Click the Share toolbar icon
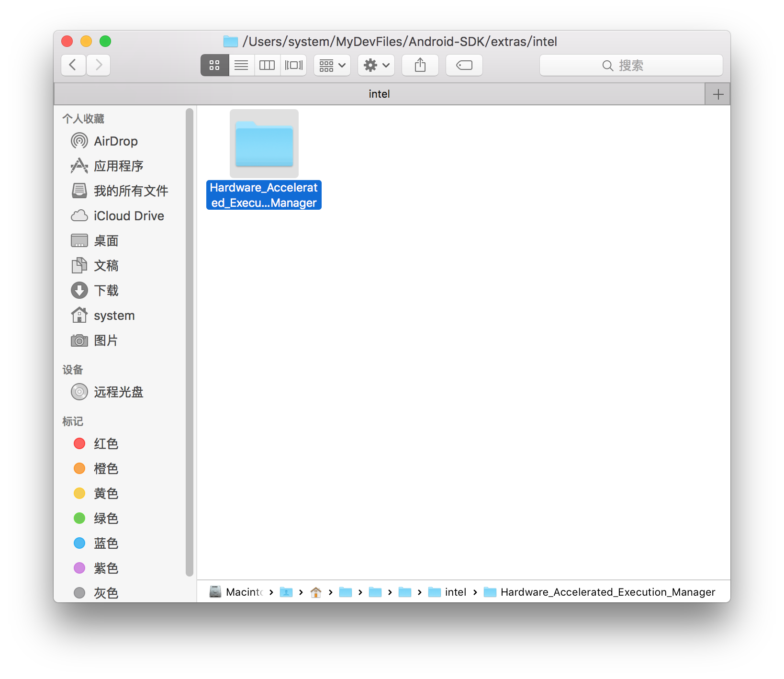 [x=420, y=65]
